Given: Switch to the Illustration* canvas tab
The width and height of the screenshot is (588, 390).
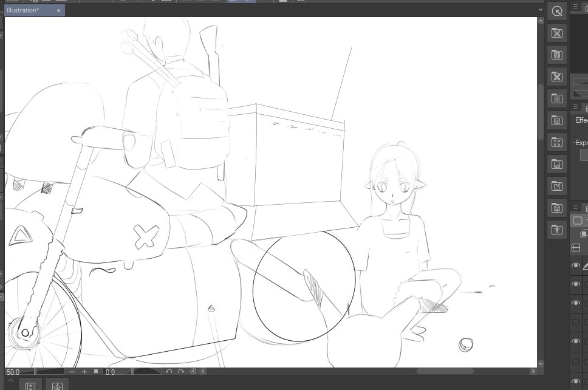Looking at the screenshot, I should point(34,10).
